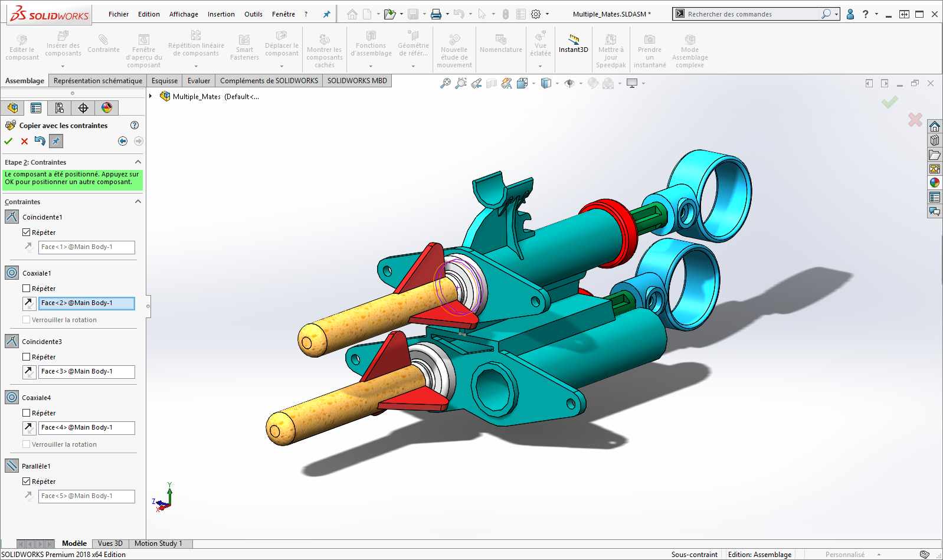Screen dimensions: 943x560
Task: Toggle Répéter checkbox under Coaxiale1
Action: 26,288
